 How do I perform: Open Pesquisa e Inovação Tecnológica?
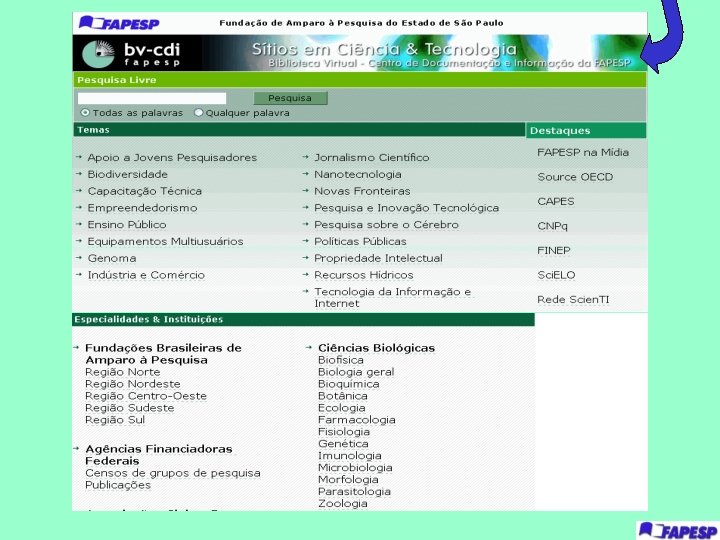tap(406, 208)
